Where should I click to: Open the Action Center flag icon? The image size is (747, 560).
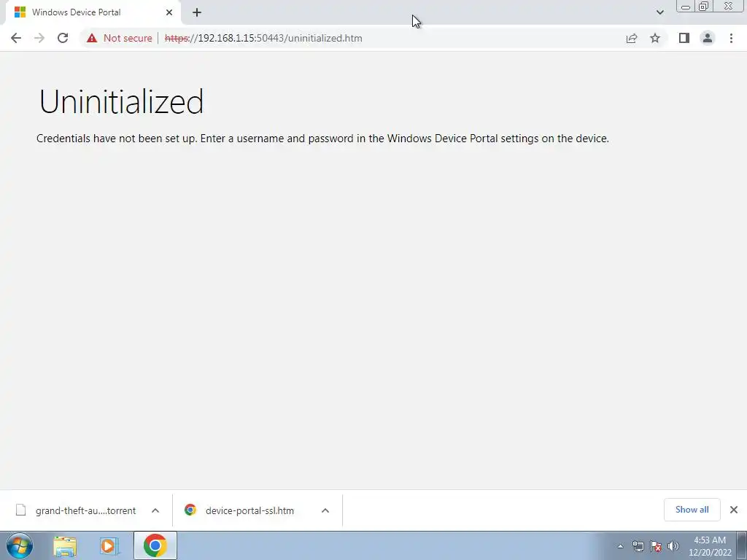656,546
